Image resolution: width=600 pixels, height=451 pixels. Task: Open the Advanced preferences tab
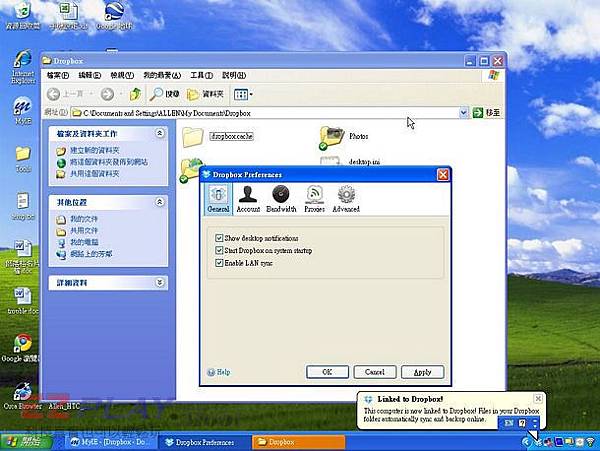(x=346, y=199)
